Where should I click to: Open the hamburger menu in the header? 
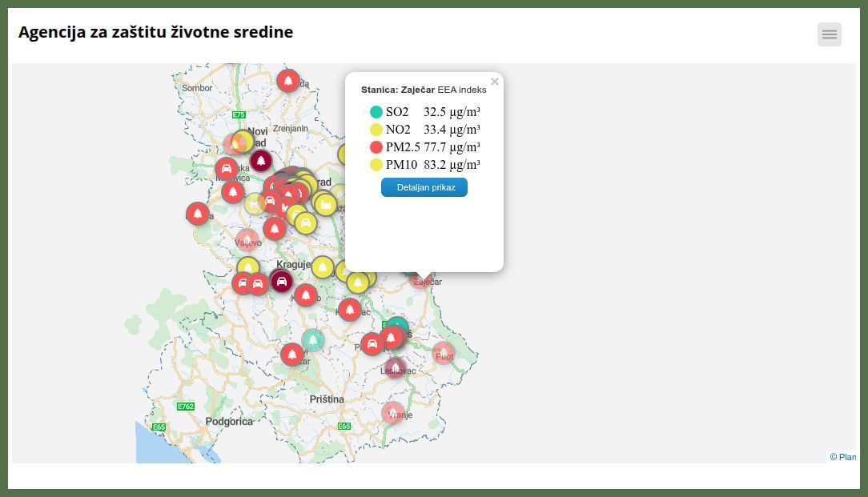tap(829, 34)
